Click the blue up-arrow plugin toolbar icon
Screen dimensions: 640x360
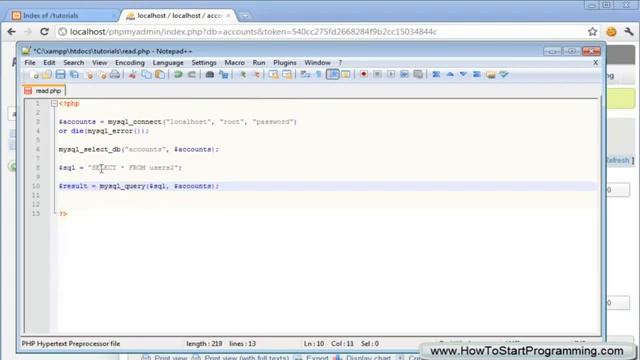click(x=450, y=75)
